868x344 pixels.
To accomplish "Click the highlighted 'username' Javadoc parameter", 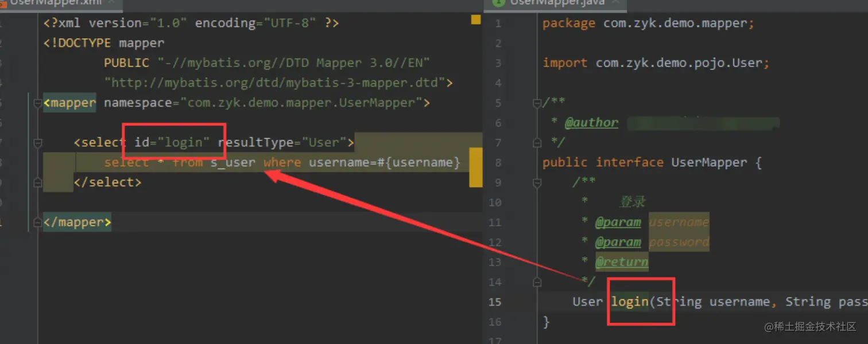I will point(679,222).
